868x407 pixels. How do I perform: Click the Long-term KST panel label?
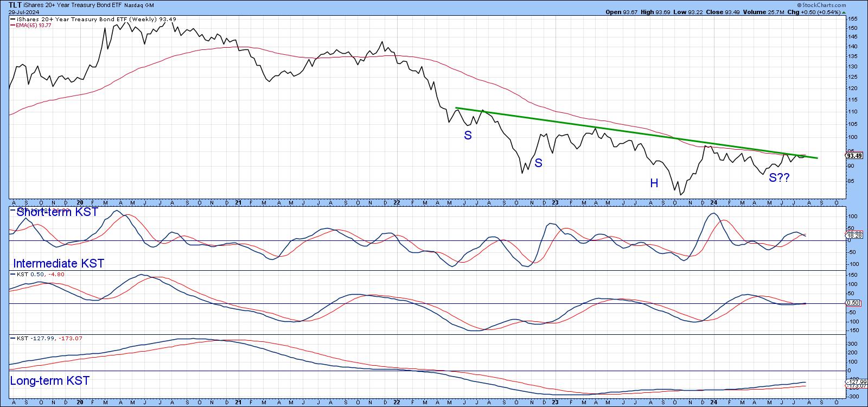[49, 381]
